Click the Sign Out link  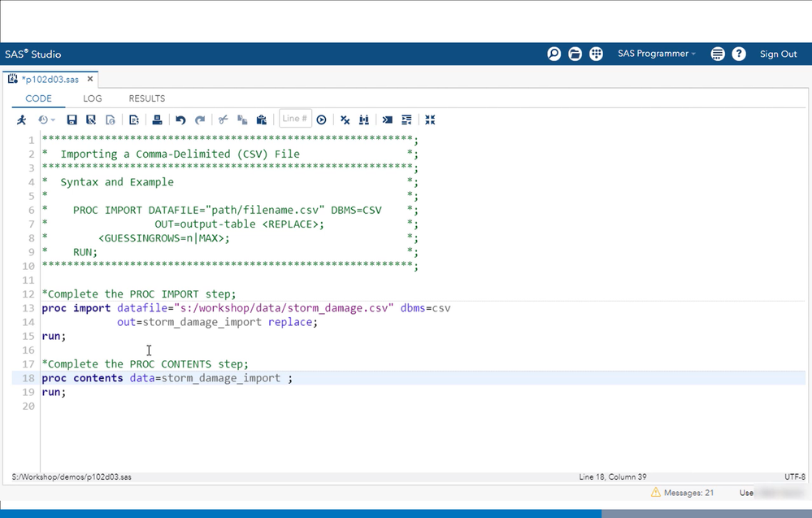tap(778, 54)
